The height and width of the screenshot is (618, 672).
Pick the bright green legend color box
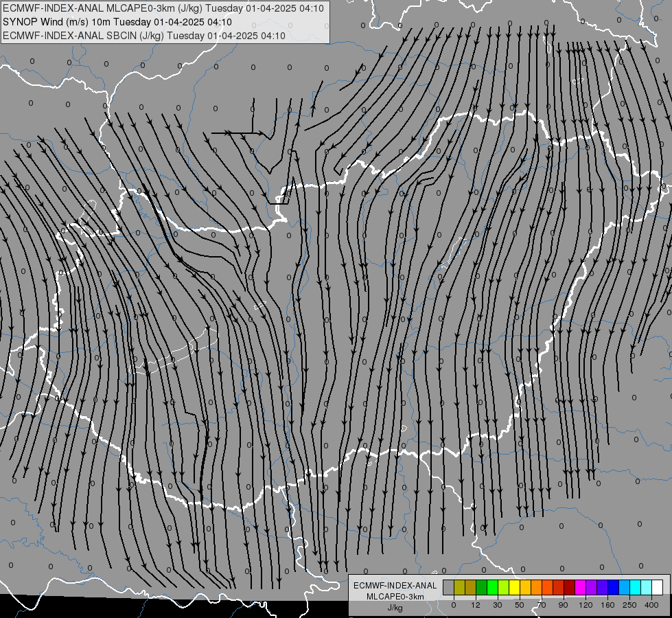pyautogui.click(x=493, y=587)
